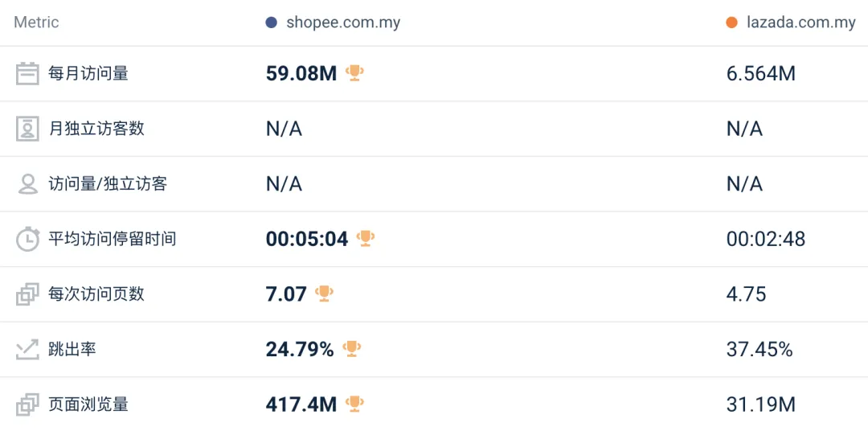Open the shopee.com.my column header link
The image size is (868, 431).
[343, 23]
